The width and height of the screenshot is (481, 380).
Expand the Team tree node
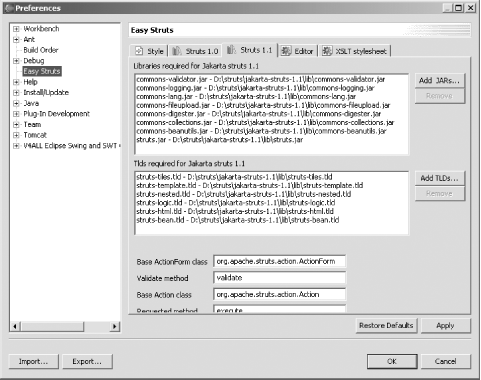[16, 125]
